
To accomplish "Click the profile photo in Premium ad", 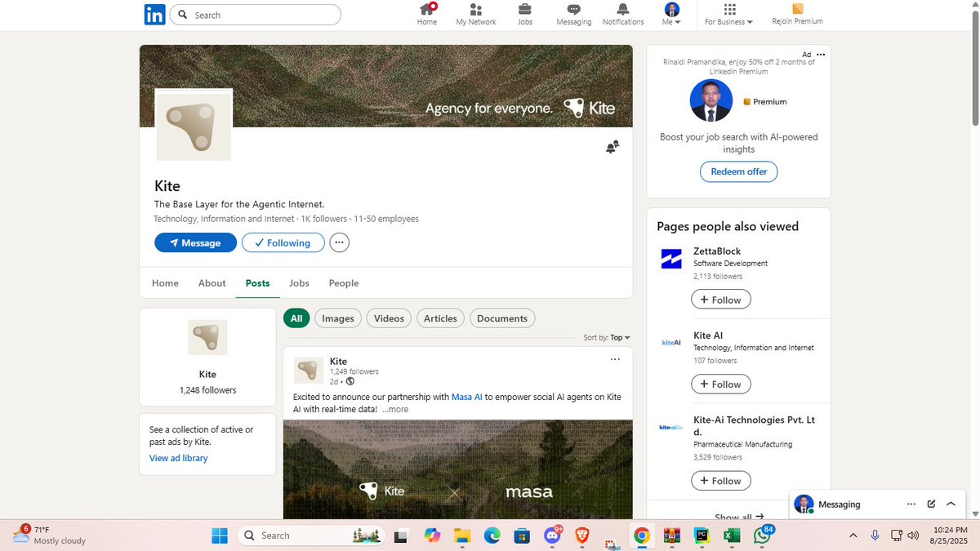I will point(711,100).
